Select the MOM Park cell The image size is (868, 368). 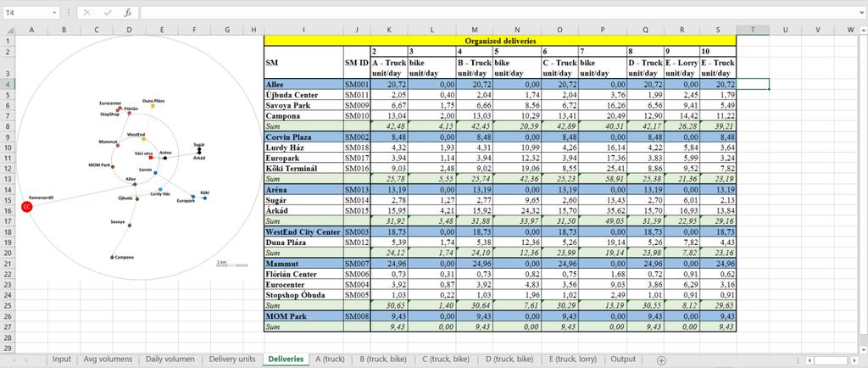303,316
